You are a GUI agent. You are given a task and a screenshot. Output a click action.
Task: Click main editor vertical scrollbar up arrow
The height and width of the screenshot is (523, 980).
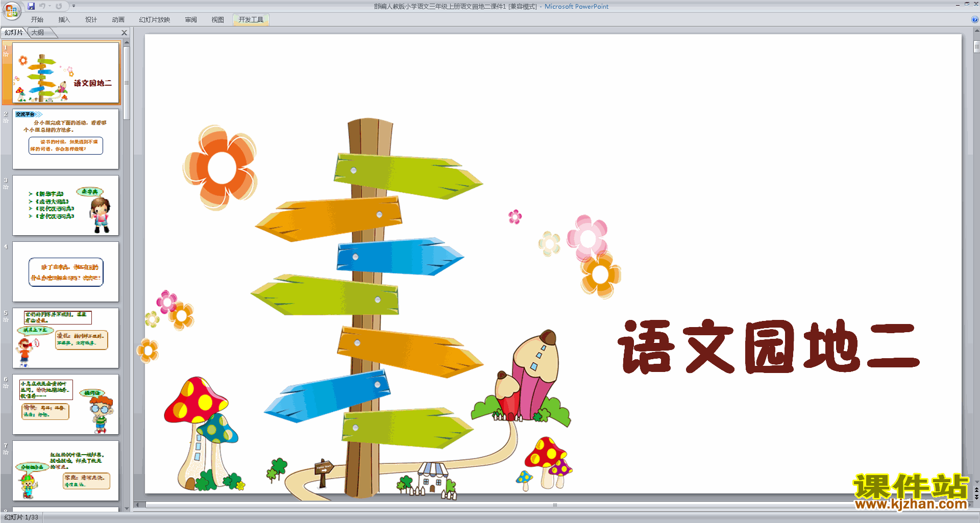(x=976, y=31)
